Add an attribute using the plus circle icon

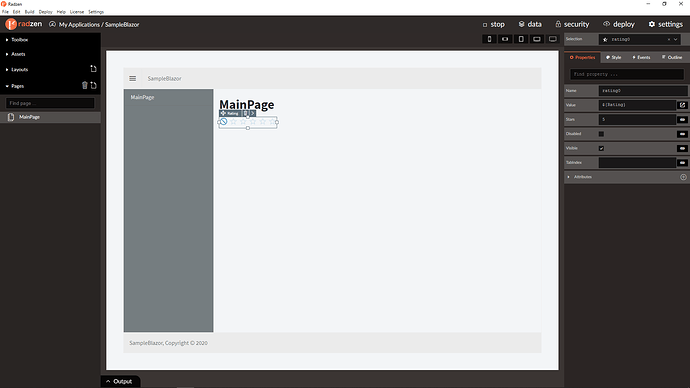coord(683,177)
